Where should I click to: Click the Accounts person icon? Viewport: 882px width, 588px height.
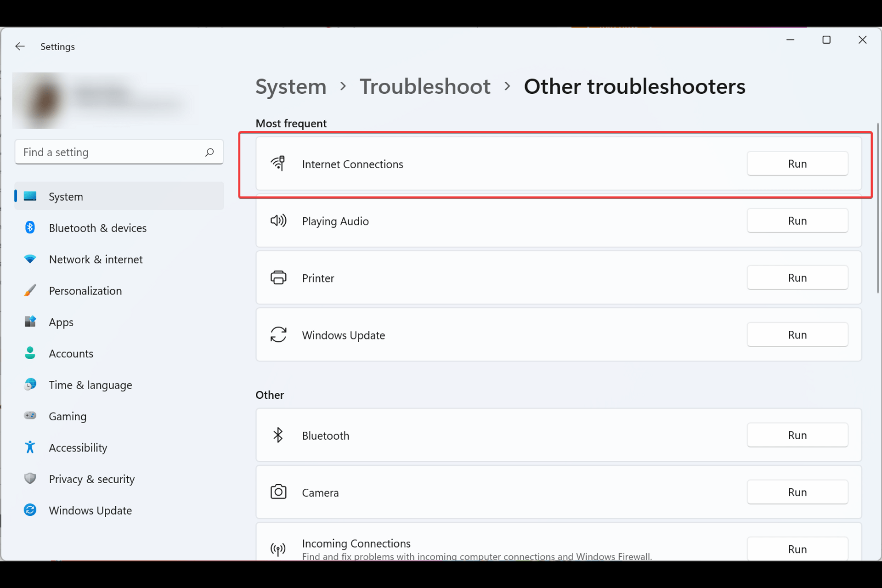click(30, 353)
